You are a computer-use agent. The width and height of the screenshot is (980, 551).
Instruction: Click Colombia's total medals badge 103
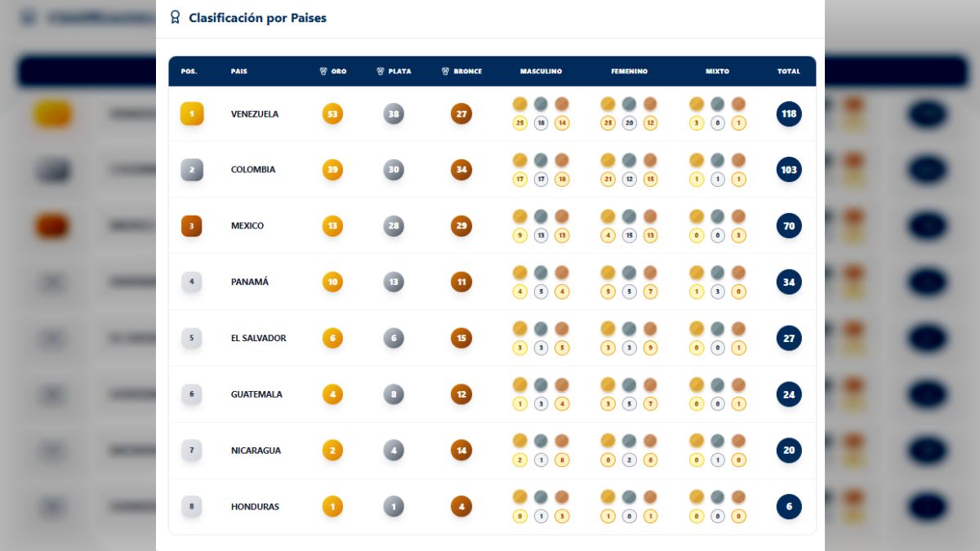789,170
